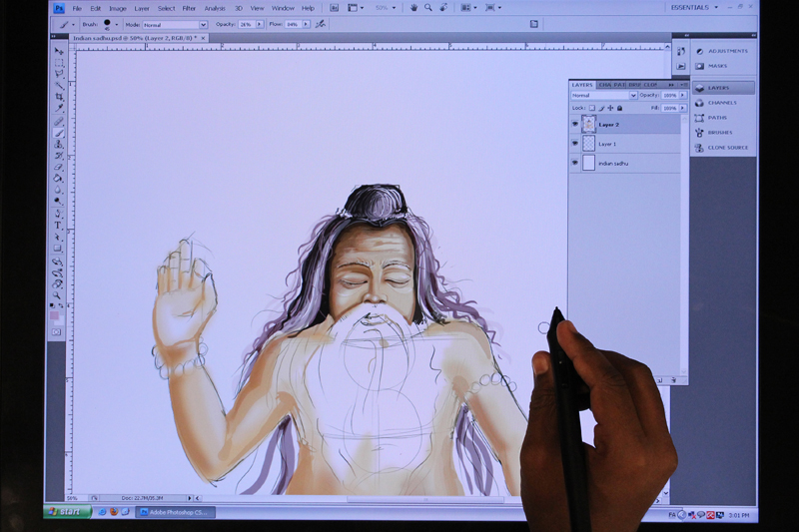Select the Layer 1 thumbnail

[588, 144]
